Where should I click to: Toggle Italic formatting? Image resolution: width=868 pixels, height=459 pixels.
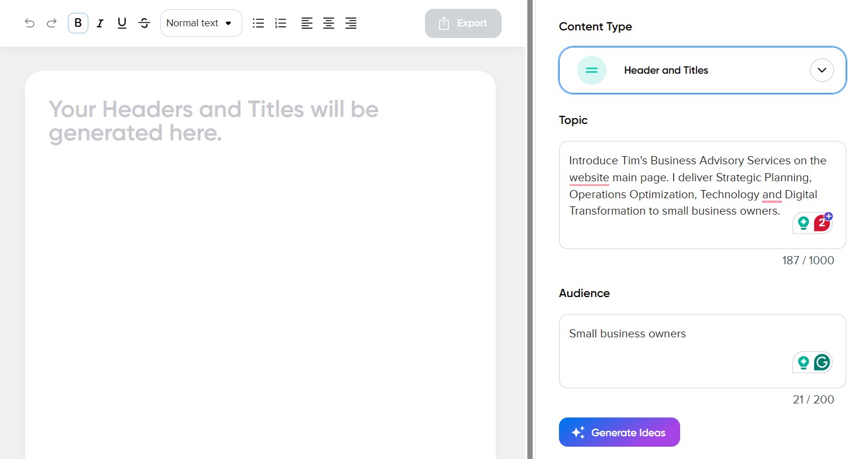click(x=100, y=23)
